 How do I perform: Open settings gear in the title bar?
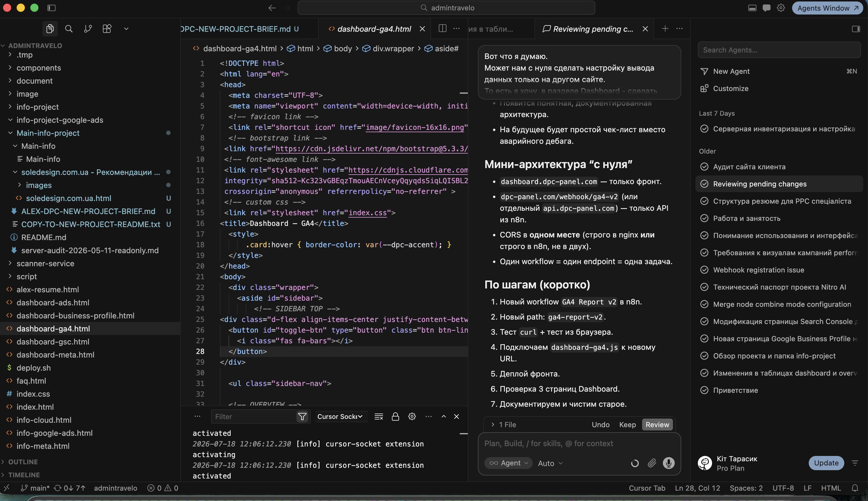[x=781, y=8]
